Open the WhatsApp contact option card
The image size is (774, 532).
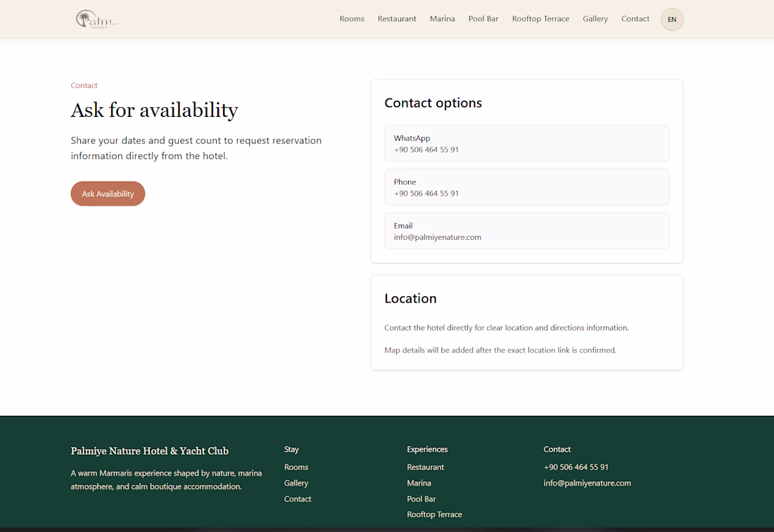(527, 144)
